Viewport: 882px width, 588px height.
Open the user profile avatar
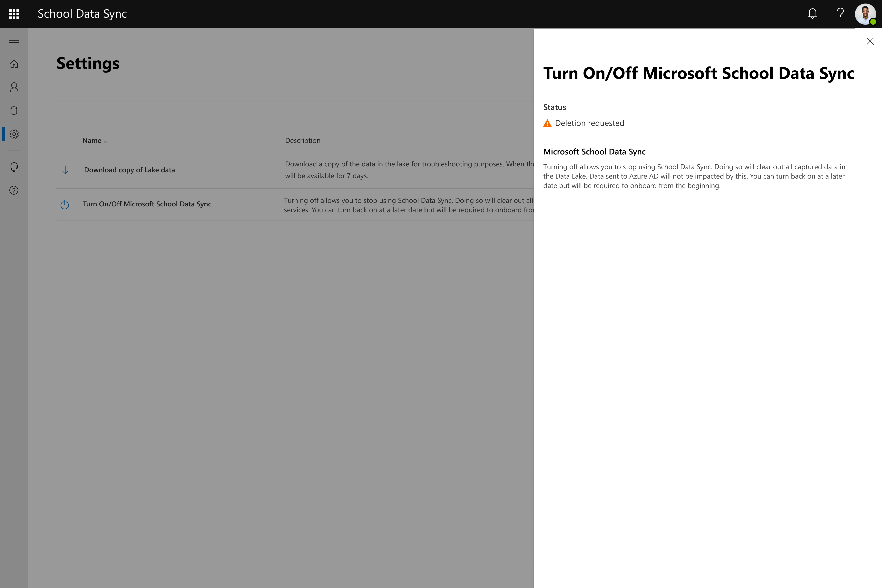pos(865,14)
